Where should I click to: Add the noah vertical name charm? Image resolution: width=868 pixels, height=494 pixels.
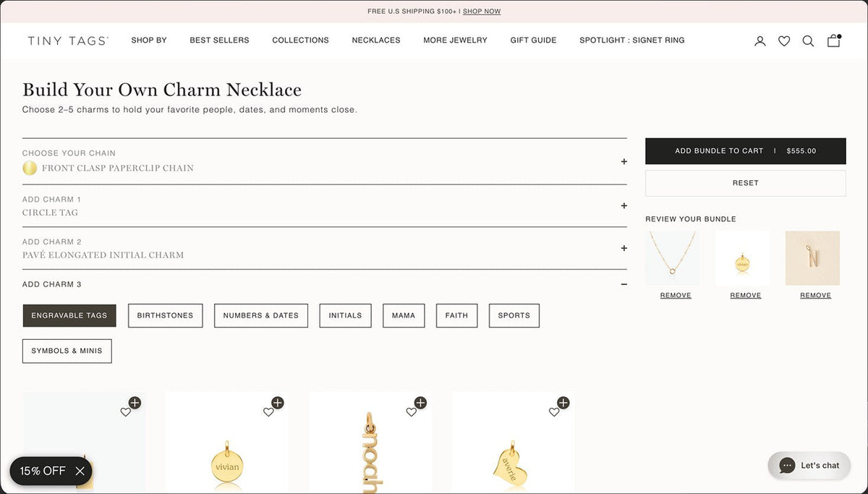420,403
